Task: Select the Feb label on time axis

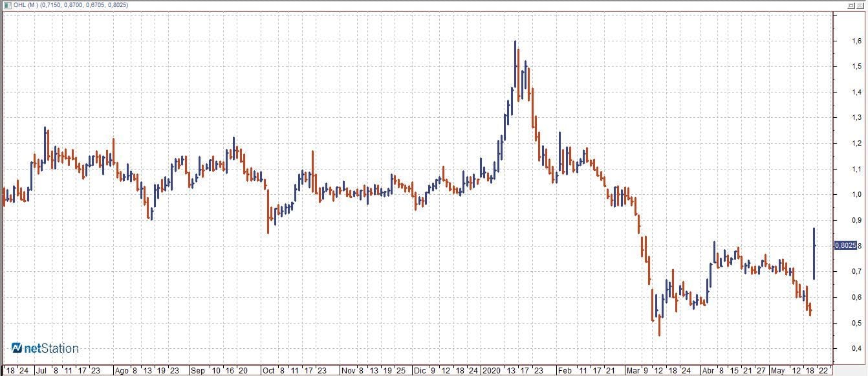Action: (565, 371)
